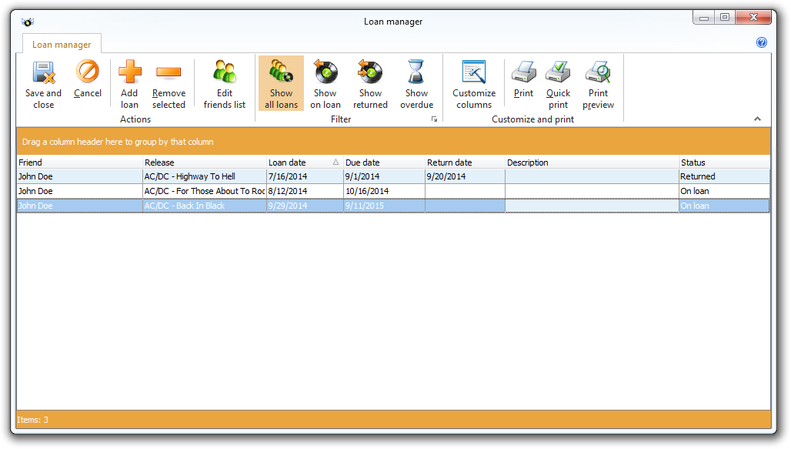Collapse the ribbon with the chevron
The image size is (791, 449).
click(757, 119)
